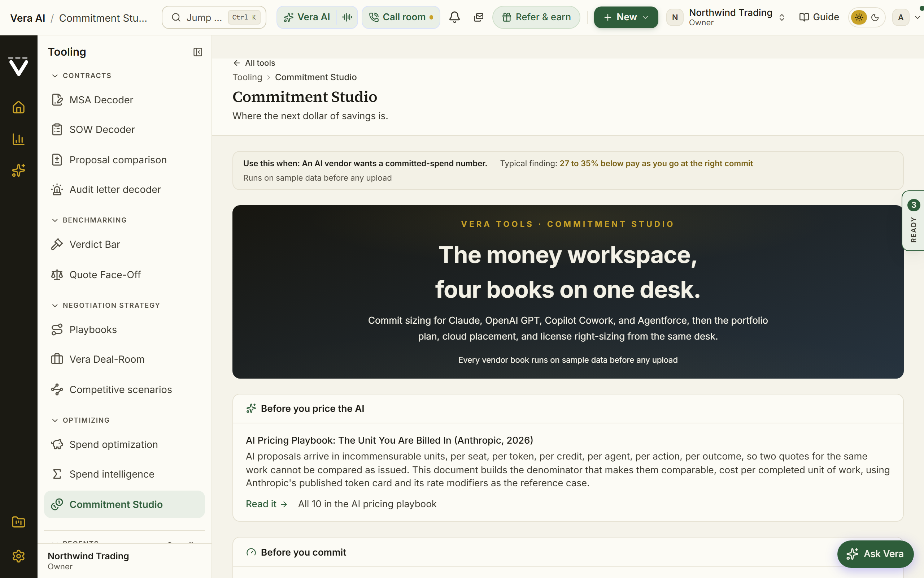Click the back arrow beside All tools
This screenshot has width=924, height=578.
pyautogui.click(x=237, y=63)
